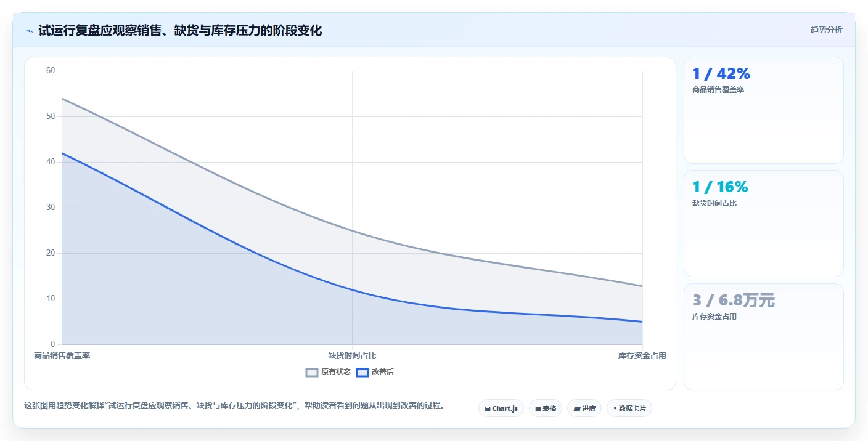Open the 3 / 6.8万元 库存资金占用 card
This screenshot has width=868, height=441.
pyautogui.click(x=764, y=337)
